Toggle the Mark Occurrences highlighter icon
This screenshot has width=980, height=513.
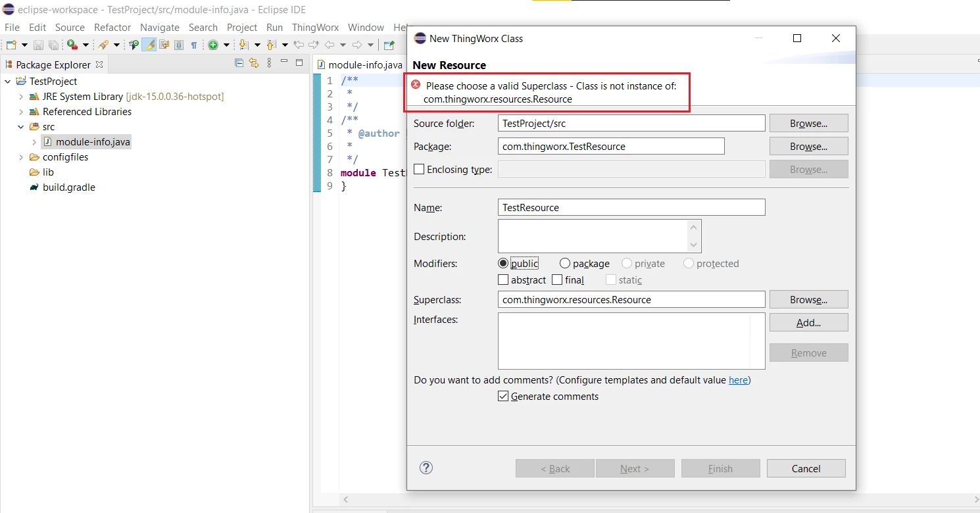[149, 45]
